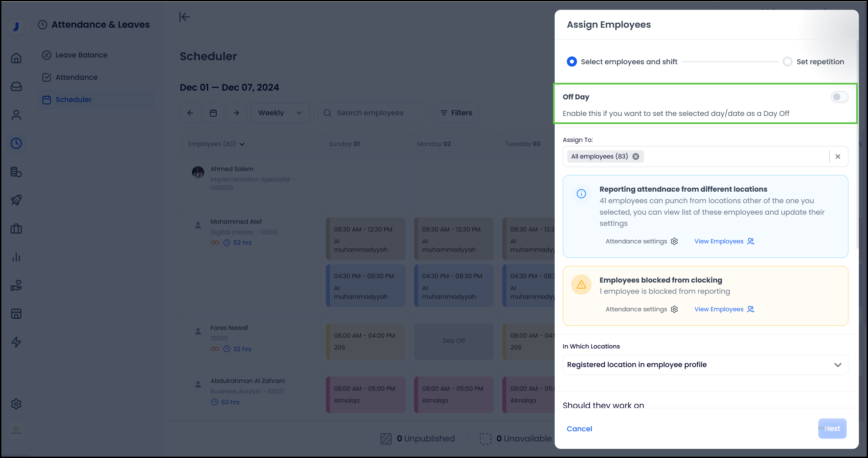This screenshot has height=458, width=868.
Task: Click the home icon in the sidebar
Action: 16,58
